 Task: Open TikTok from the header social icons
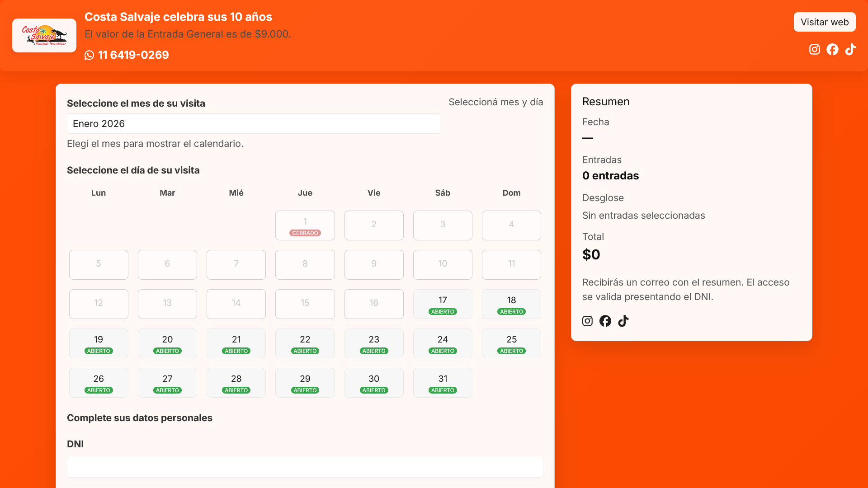[x=850, y=50]
